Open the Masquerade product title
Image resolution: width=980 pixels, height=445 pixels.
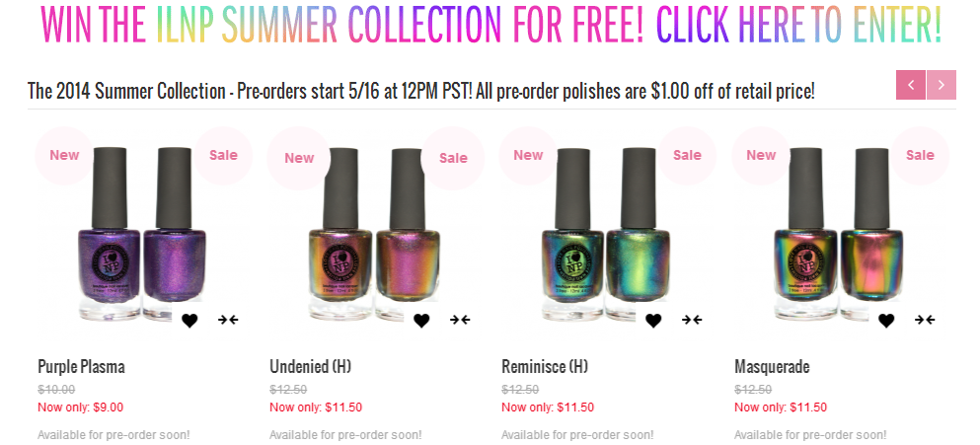(772, 366)
